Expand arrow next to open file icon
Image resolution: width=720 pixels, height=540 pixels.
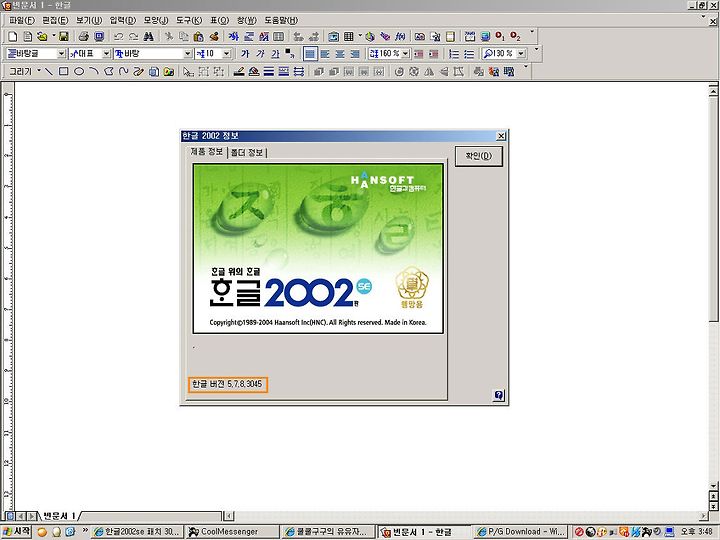53,35
